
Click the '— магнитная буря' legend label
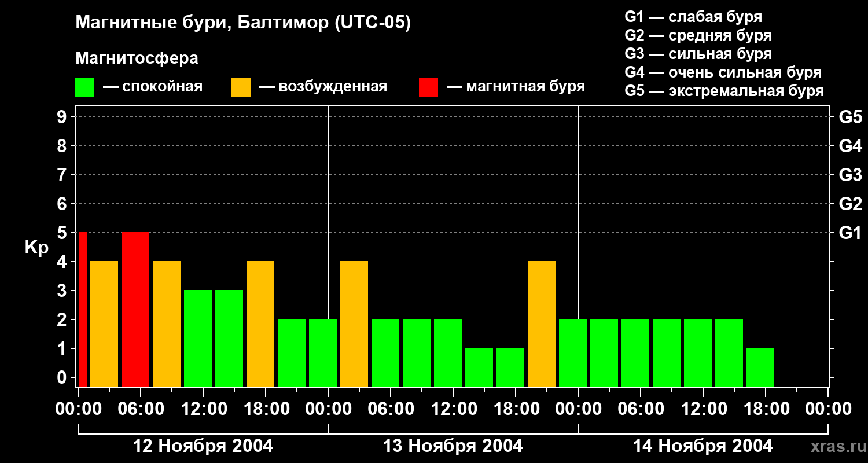pyautogui.click(x=516, y=87)
